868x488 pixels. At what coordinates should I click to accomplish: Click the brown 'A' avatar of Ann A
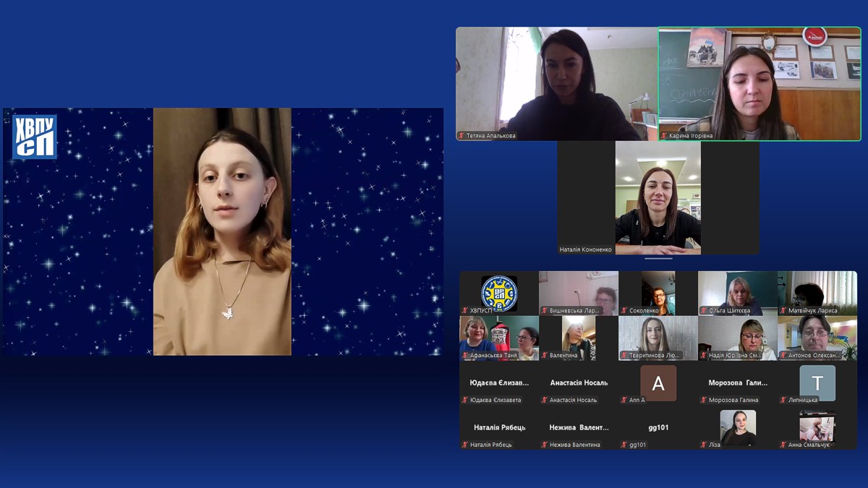click(658, 383)
